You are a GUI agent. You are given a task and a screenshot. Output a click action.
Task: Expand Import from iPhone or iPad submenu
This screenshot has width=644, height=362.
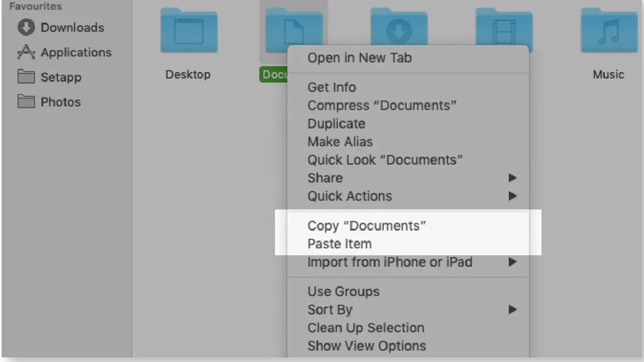pos(513,262)
